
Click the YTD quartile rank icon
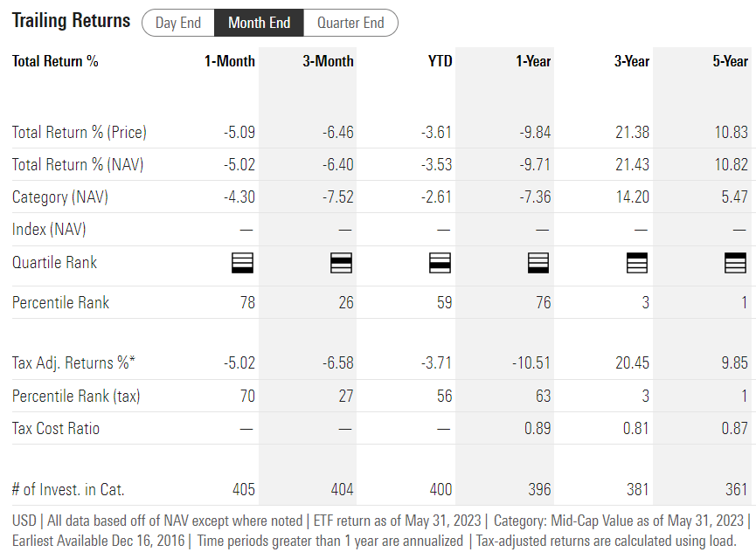pyautogui.click(x=440, y=263)
